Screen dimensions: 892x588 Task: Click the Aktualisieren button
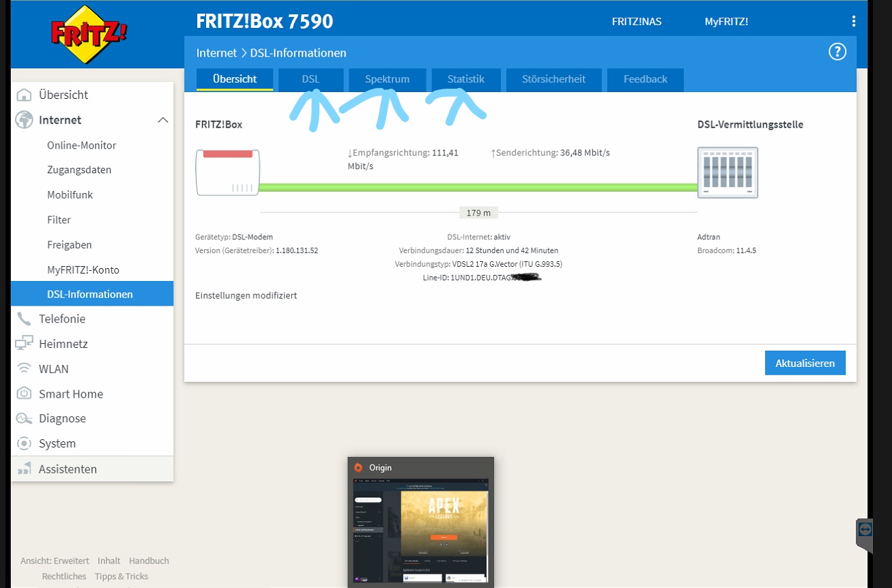[x=805, y=363]
